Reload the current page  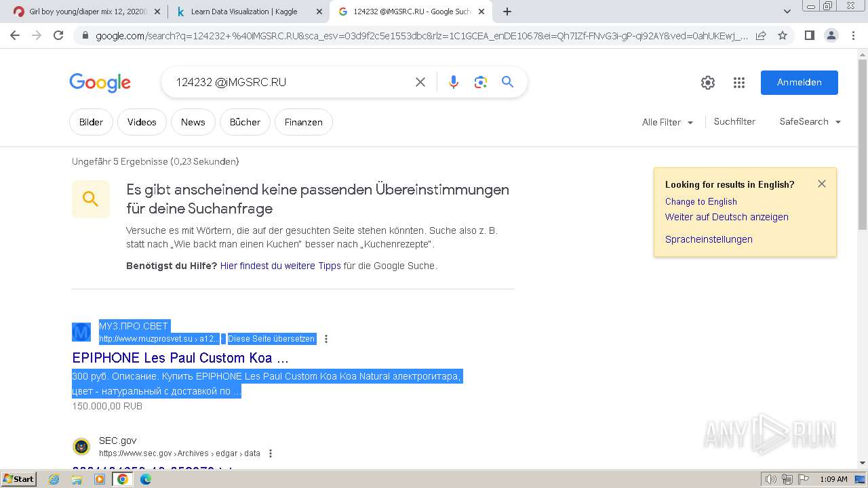[x=58, y=35]
